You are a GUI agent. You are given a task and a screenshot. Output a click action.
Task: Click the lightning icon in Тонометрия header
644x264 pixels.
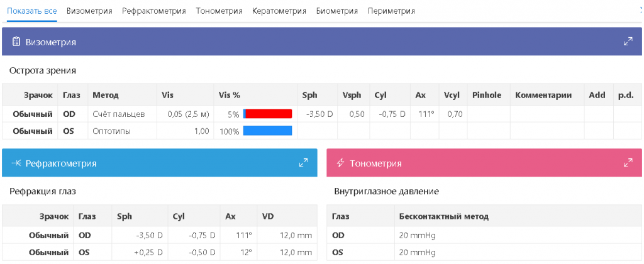click(341, 163)
